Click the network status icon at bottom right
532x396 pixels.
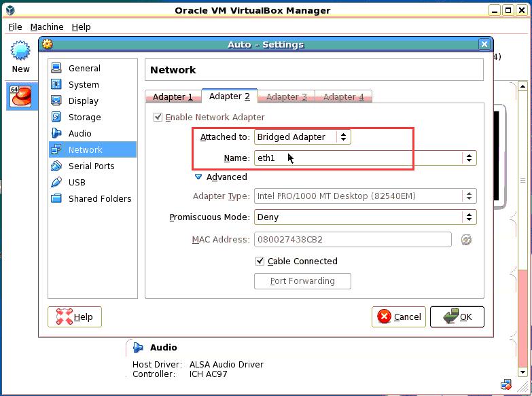point(506,385)
